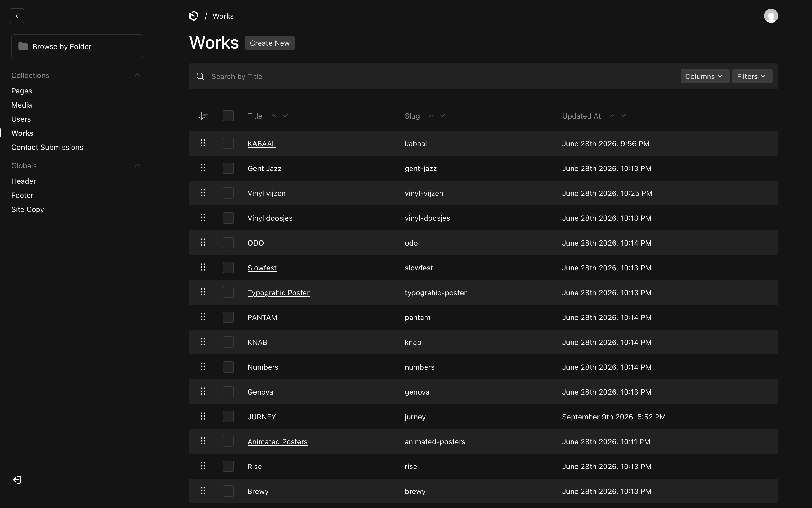This screenshot has width=812, height=508.
Task: Select the KABAAL row checkbox
Action: click(x=228, y=143)
